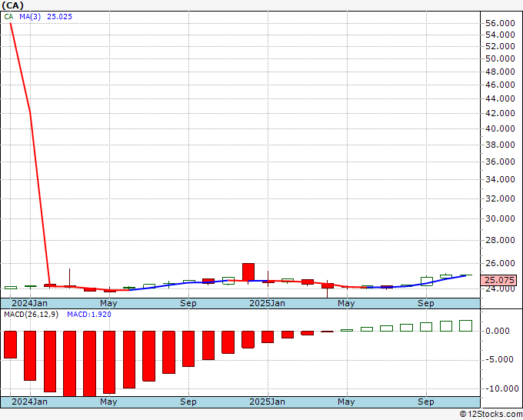The image size is (523, 420).
Task: Click first May on the price chart date axis
Action: tap(108, 303)
